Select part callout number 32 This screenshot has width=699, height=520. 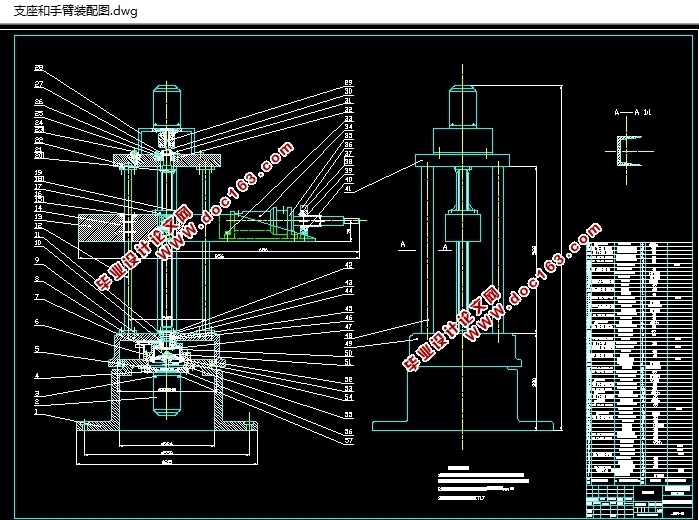[x=348, y=109]
